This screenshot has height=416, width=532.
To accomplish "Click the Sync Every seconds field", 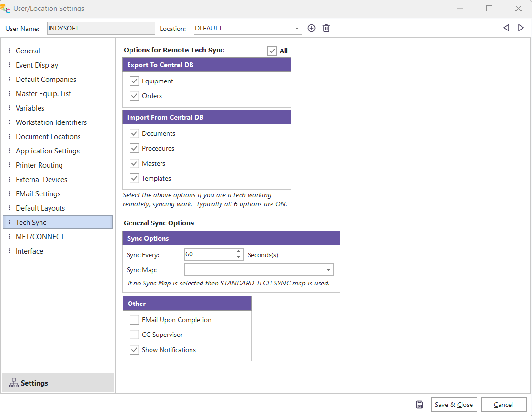I will (x=209, y=254).
